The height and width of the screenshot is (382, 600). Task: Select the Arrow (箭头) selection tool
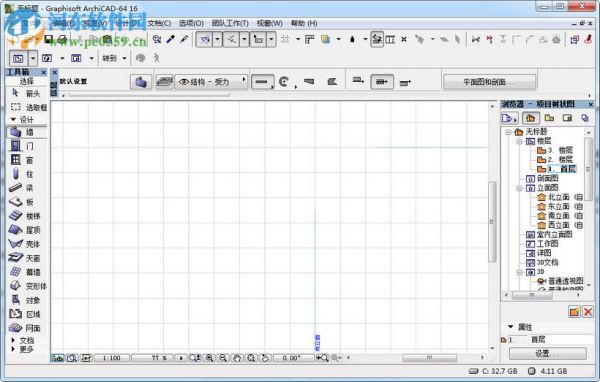(26, 93)
